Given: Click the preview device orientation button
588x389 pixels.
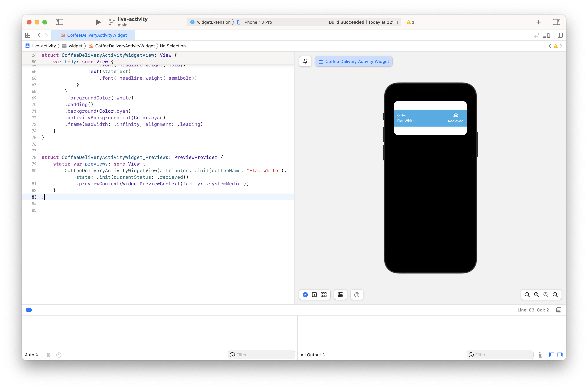Looking at the screenshot, I should (357, 295).
